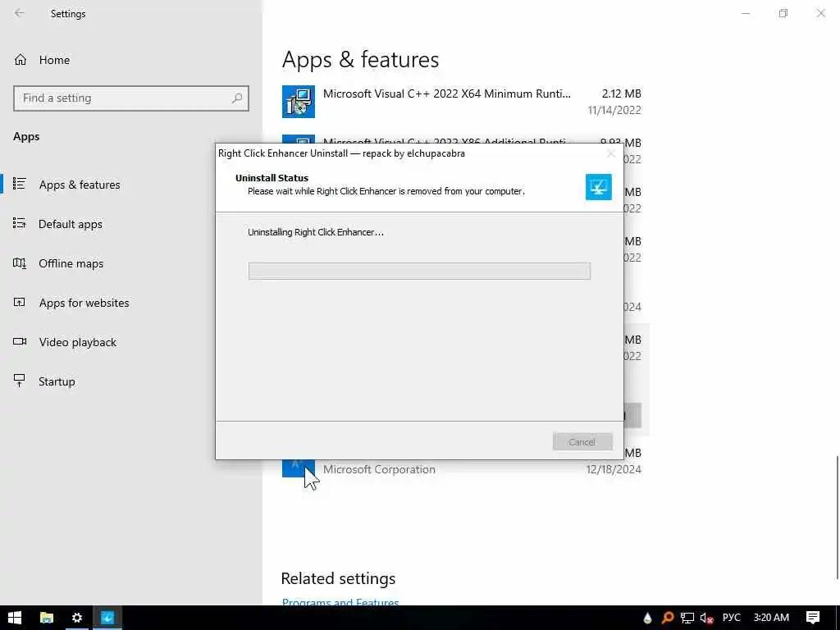Open Offline maps section
Image resolution: width=840 pixels, height=630 pixels.
(71, 263)
